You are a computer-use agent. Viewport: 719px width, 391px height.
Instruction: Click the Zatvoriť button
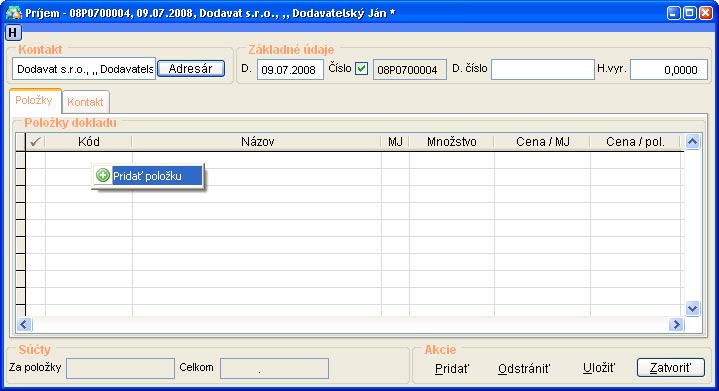[670, 368]
